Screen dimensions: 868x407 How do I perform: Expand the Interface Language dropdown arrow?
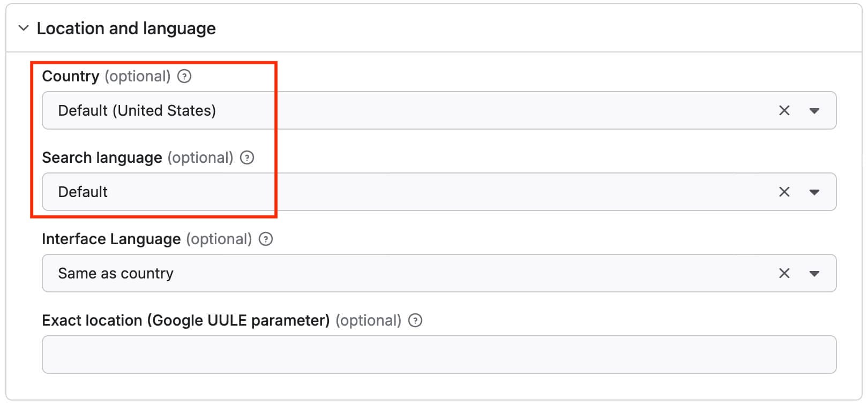coord(814,274)
